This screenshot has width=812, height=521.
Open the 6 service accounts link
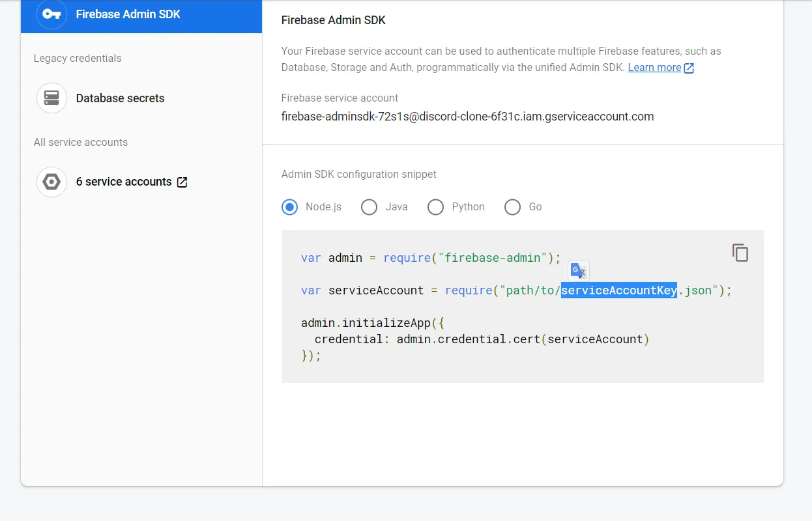tap(124, 182)
